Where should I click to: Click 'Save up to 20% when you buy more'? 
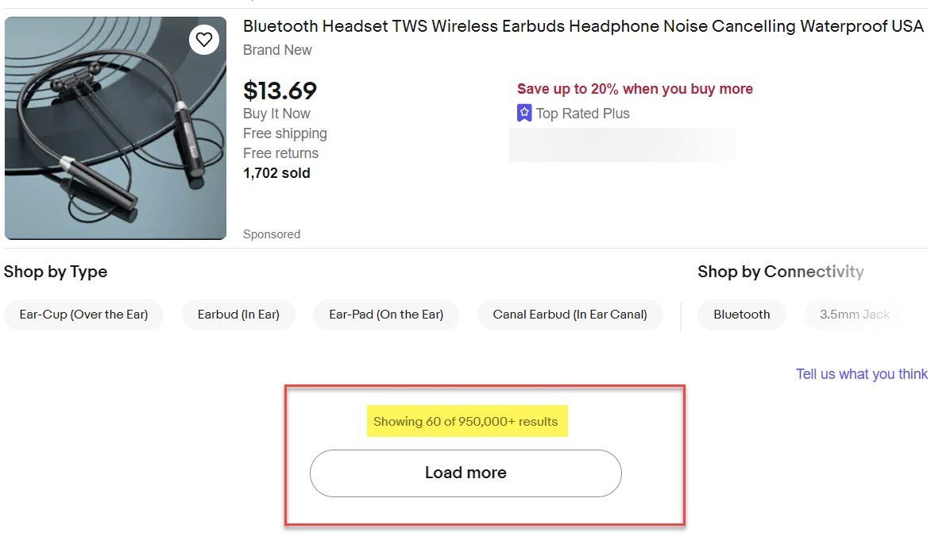pos(635,89)
